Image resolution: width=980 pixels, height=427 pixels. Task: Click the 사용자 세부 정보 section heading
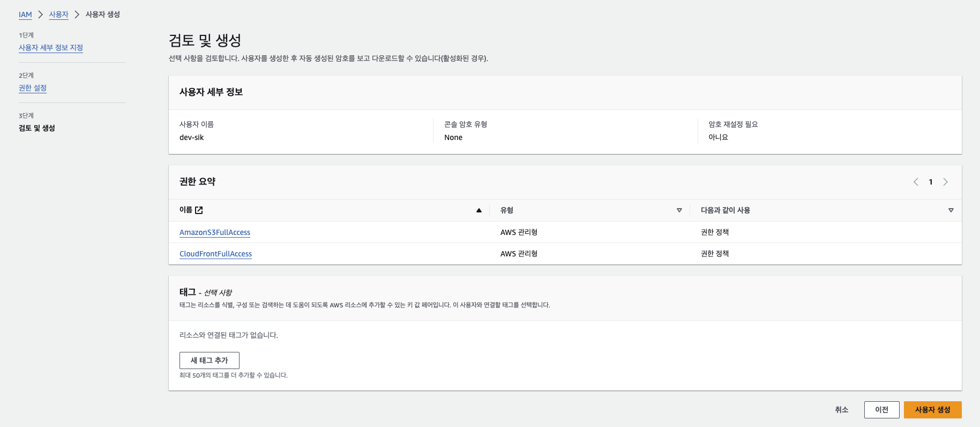point(211,92)
